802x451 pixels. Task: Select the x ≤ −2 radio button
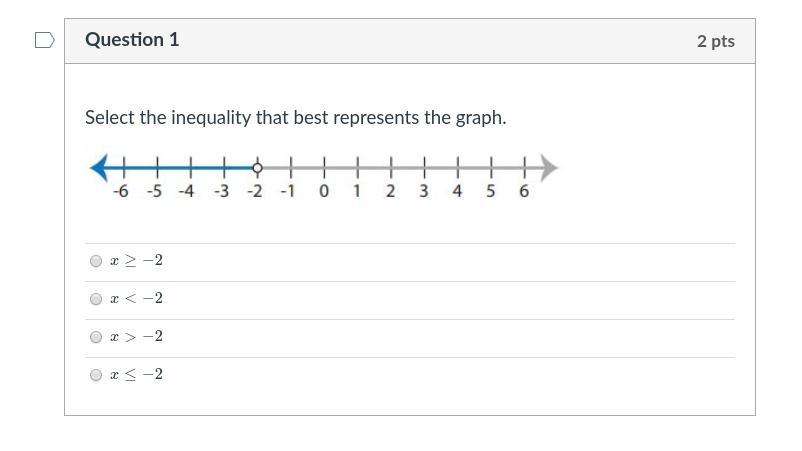coord(96,375)
